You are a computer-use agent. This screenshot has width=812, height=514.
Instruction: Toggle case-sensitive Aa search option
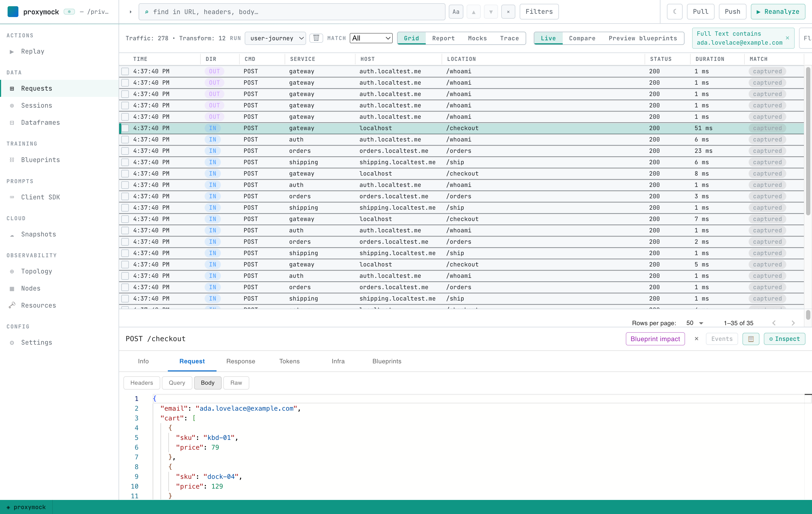coord(456,12)
